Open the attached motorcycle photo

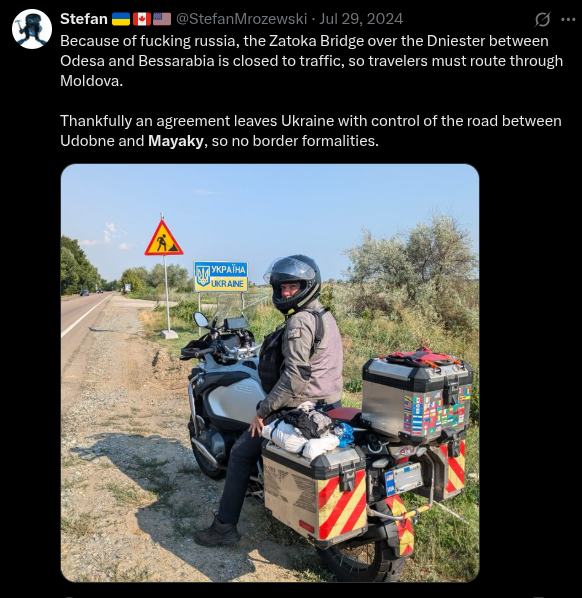[x=270, y=373]
